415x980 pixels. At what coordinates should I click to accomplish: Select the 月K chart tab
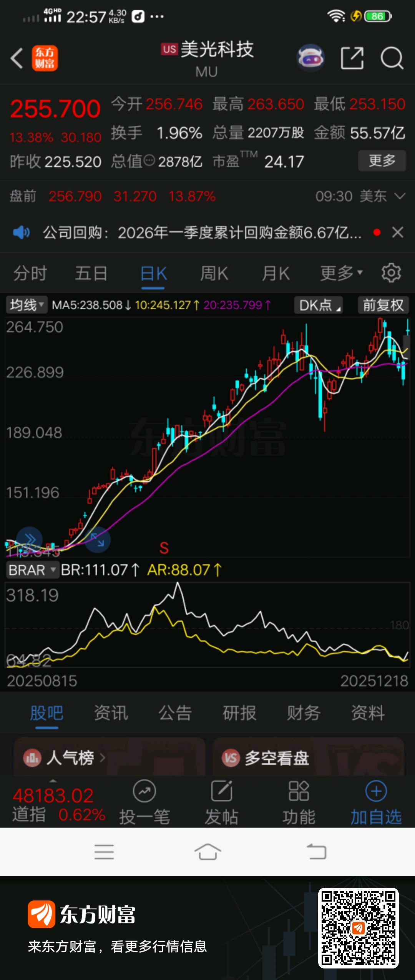[x=276, y=274]
